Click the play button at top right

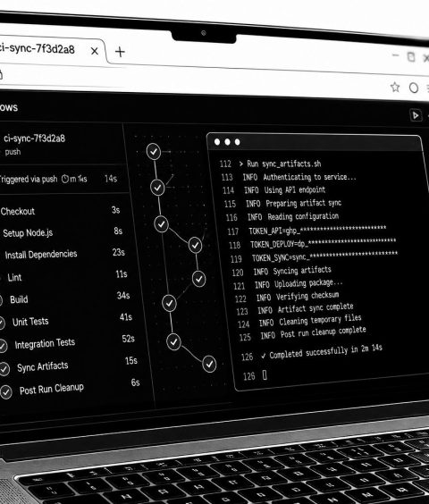coord(416,115)
